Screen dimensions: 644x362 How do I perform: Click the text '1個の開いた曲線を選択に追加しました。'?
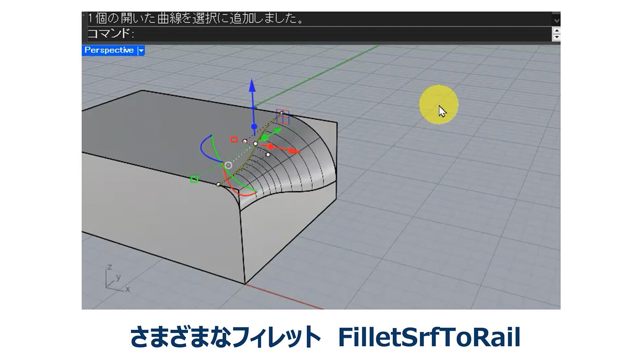click(x=196, y=19)
